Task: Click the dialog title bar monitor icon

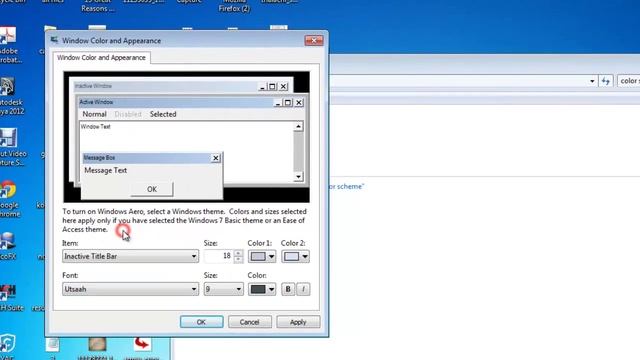Action: [x=54, y=40]
